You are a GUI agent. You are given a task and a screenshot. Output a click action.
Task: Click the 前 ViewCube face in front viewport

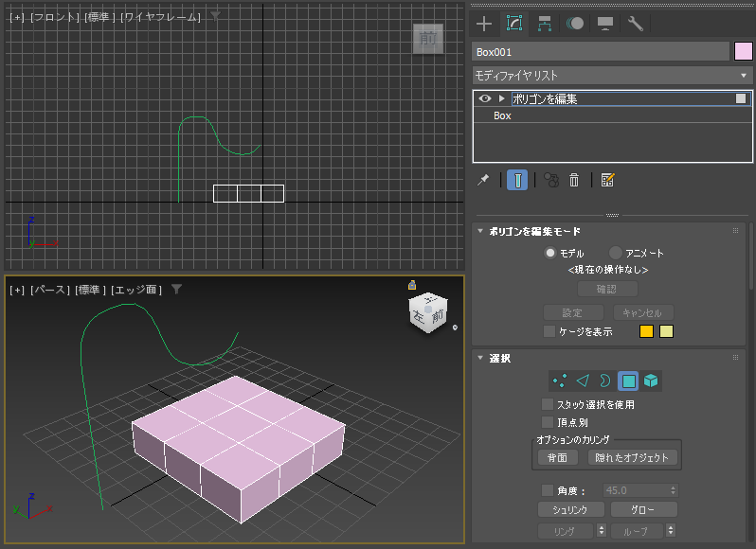coord(428,39)
